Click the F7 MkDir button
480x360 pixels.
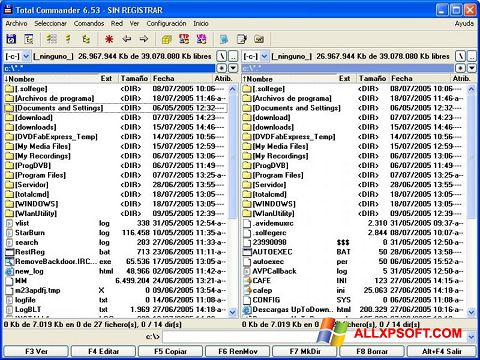tap(305, 351)
